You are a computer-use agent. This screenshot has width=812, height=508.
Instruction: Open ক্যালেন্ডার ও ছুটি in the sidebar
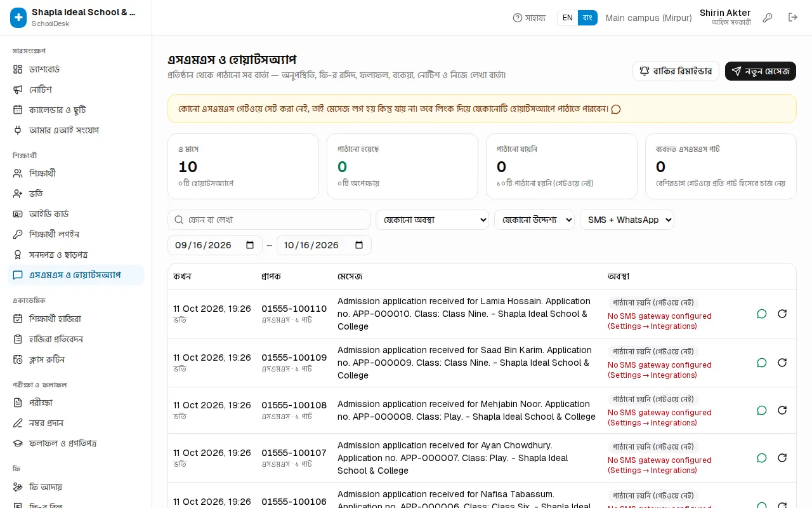pyautogui.click(x=76, y=110)
